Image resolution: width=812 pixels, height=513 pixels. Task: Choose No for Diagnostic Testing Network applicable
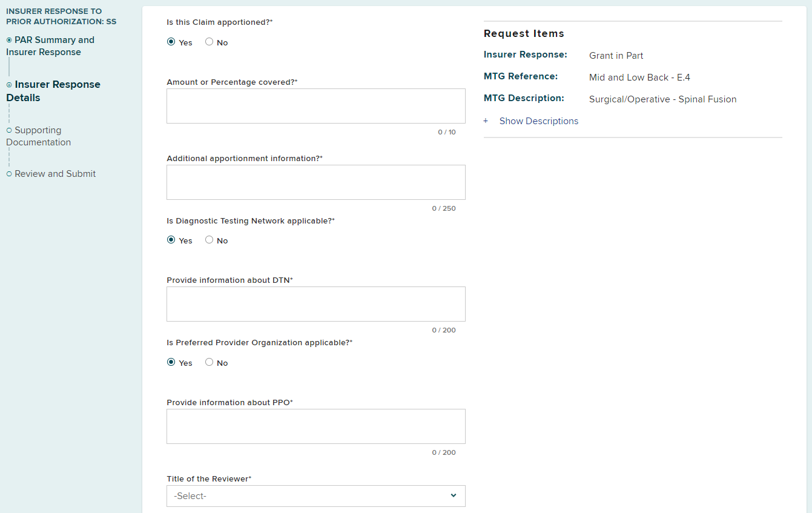[210, 240]
